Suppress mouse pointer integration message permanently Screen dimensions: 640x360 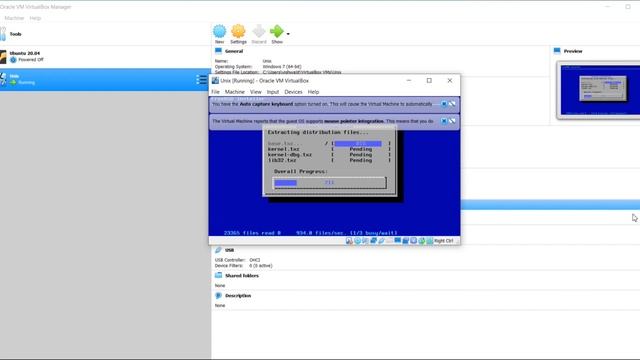point(452,121)
